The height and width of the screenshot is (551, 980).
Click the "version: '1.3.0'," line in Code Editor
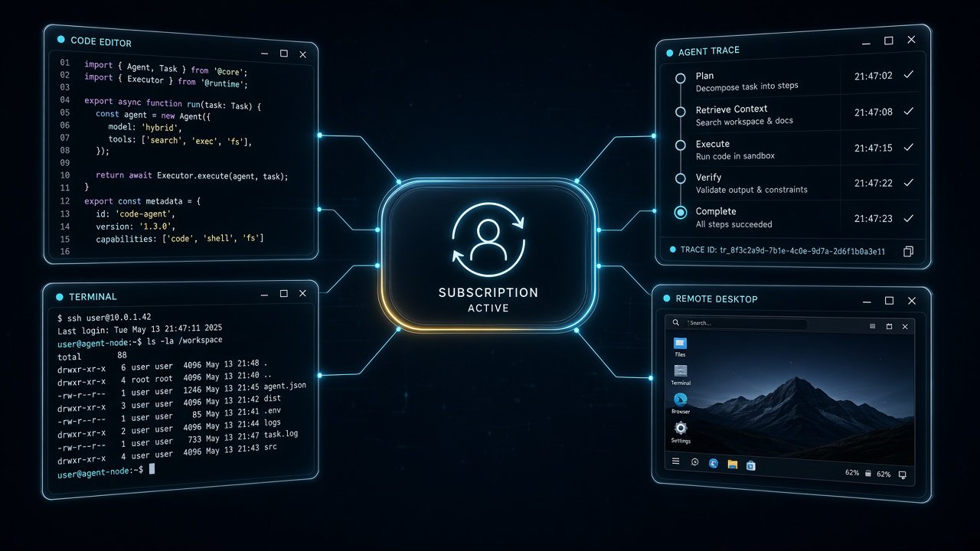pos(136,227)
